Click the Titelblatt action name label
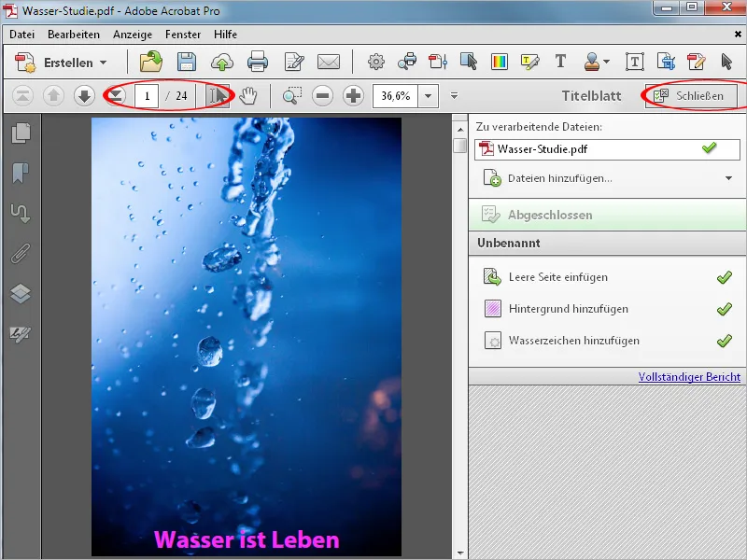This screenshot has width=747, height=560. click(591, 96)
